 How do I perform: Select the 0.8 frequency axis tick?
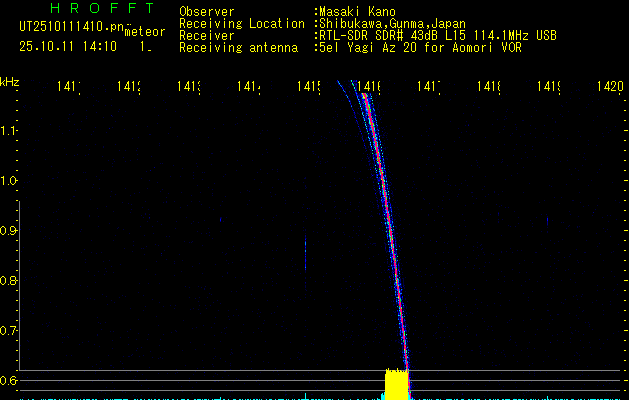(x=9, y=281)
